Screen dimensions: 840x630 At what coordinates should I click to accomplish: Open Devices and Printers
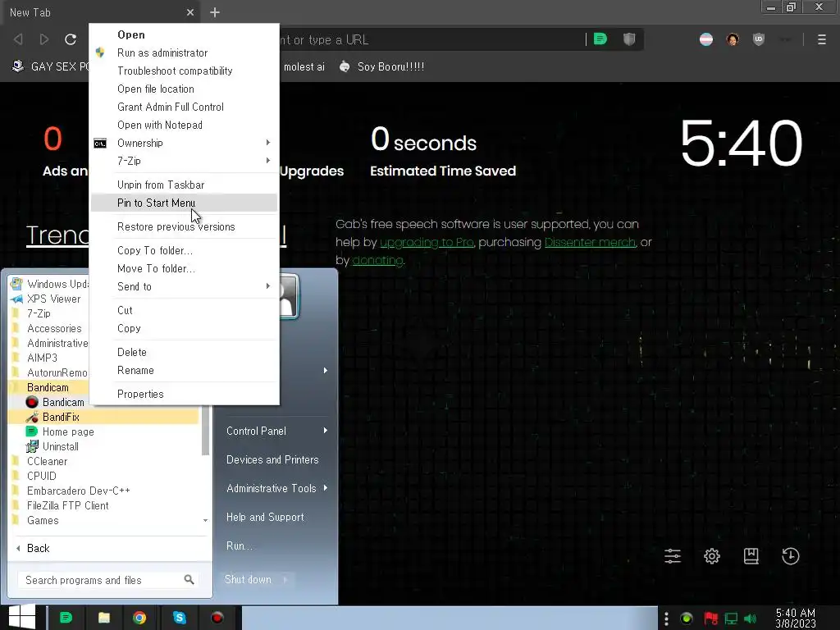point(276,459)
